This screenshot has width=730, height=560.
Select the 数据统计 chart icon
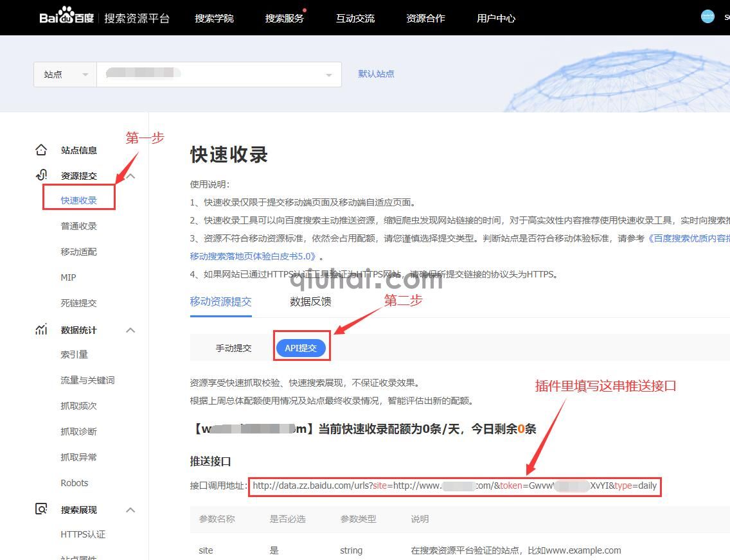pyautogui.click(x=40, y=329)
